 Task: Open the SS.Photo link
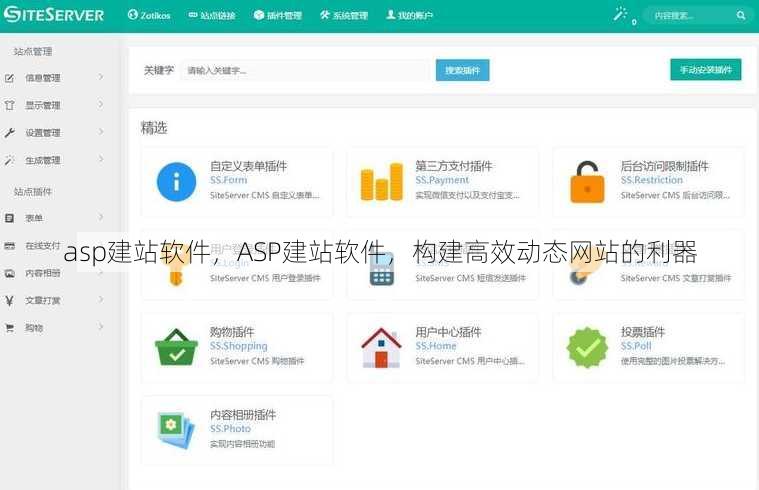coord(230,429)
